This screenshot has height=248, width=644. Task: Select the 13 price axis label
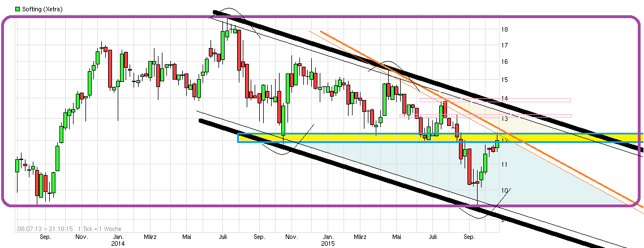click(x=504, y=119)
